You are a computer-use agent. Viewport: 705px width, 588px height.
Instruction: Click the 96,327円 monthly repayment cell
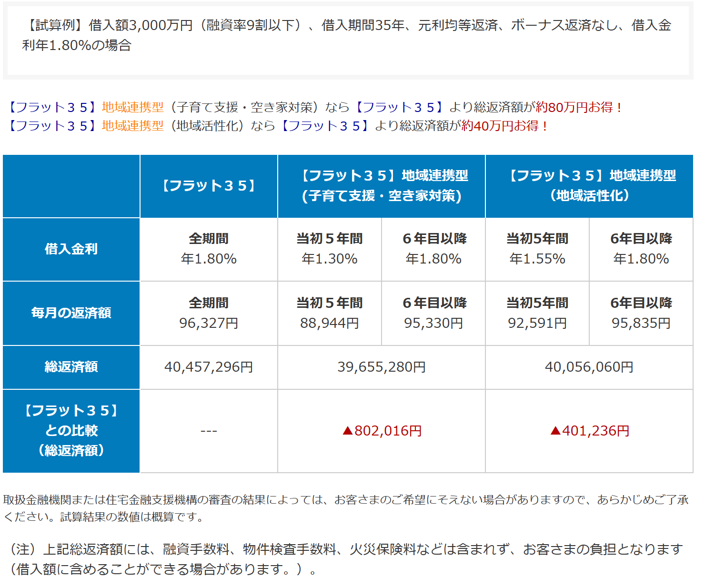[x=209, y=313]
